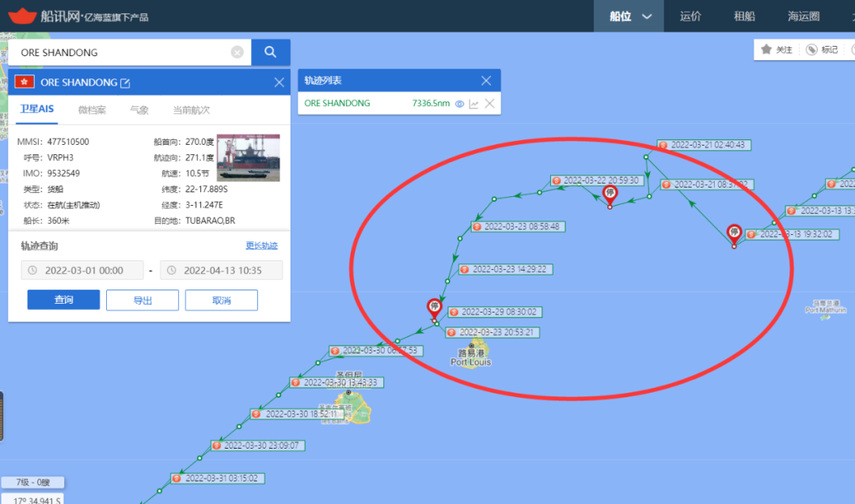
Task: Click the 查询 button
Action: click(64, 300)
